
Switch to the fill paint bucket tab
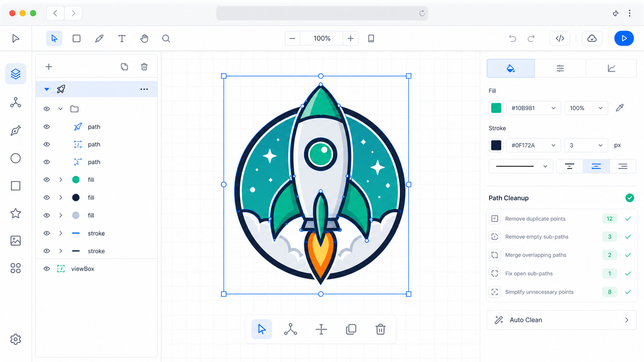[x=511, y=68]
